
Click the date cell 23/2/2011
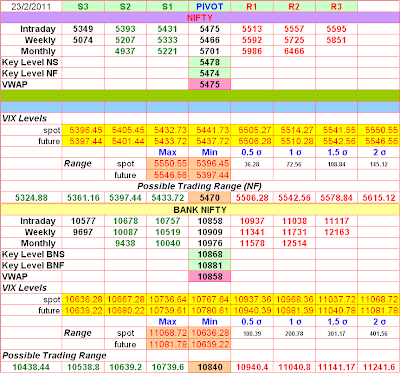pyautogui.click(x=31, y=6)
